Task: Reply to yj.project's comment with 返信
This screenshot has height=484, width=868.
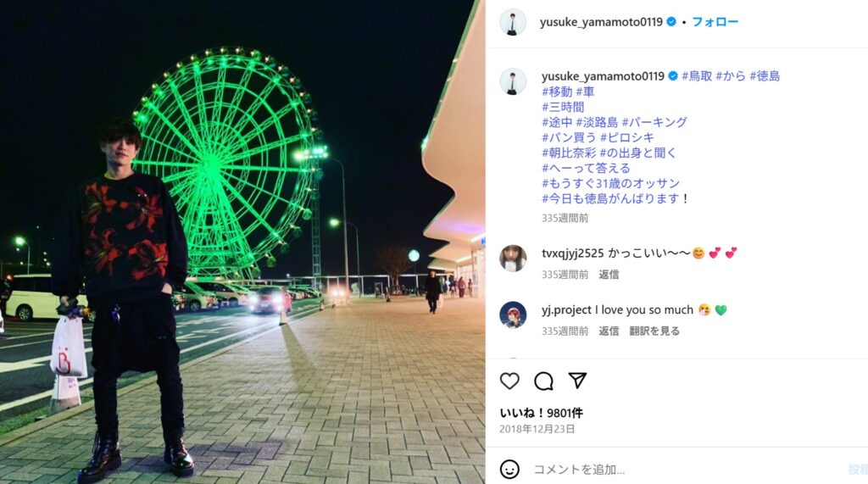Action: (609, 331)
